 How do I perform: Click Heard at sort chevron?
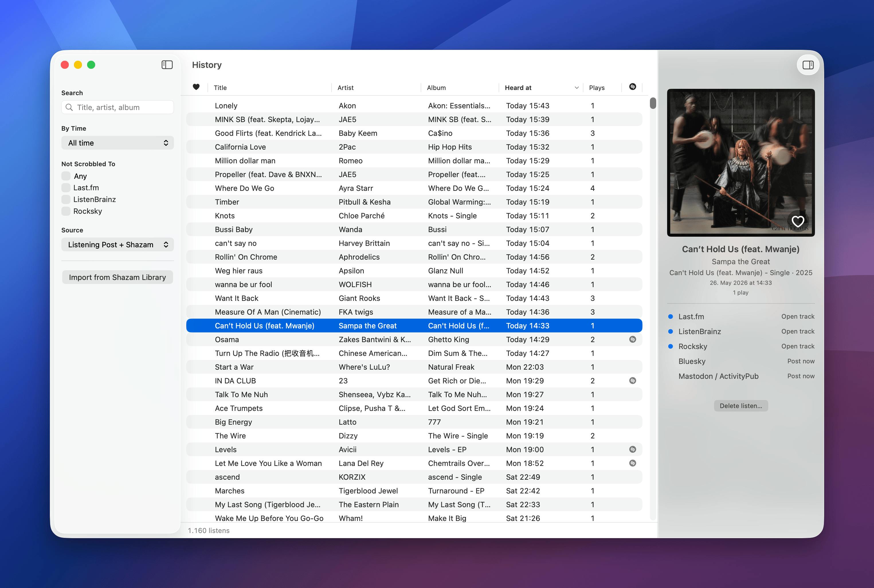click(577, 88)
